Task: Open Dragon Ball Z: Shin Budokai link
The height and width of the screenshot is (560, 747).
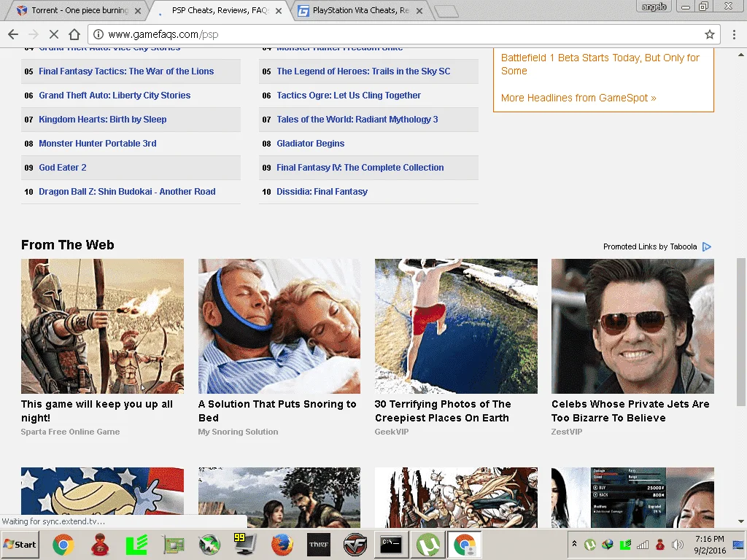Action: 127,192
